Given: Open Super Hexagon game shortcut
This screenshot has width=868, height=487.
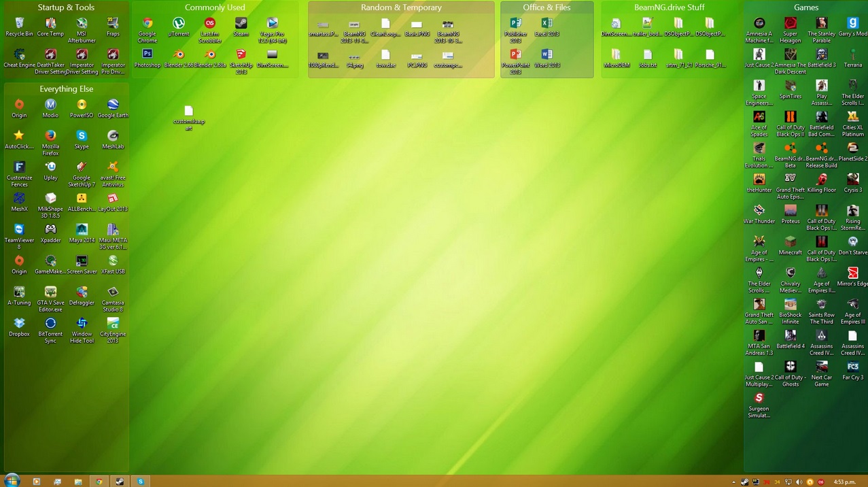Looking at the screenshot, I should pyautogui.click(x=791, y=31).
